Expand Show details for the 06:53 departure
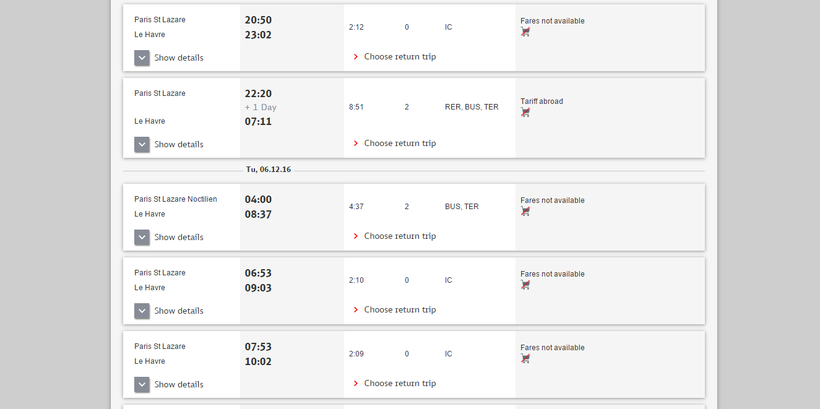820x409 pixels. coord(142,311)
